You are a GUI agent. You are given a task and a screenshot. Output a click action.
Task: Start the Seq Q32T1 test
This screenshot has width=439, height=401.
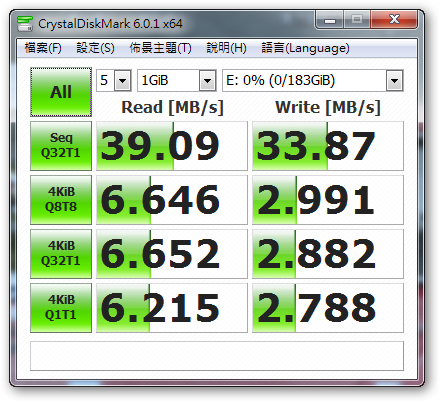click(61, 146)
